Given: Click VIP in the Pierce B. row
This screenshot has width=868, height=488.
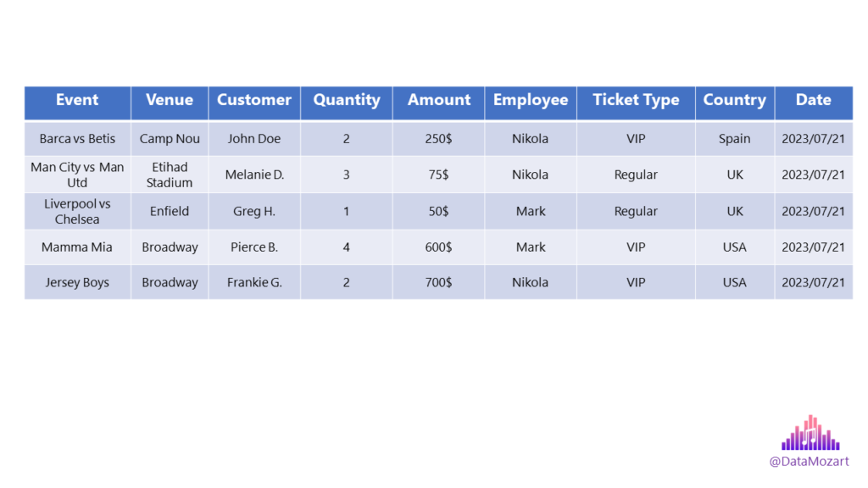Looking at the screenshot, I should click(x=636, y=247).
